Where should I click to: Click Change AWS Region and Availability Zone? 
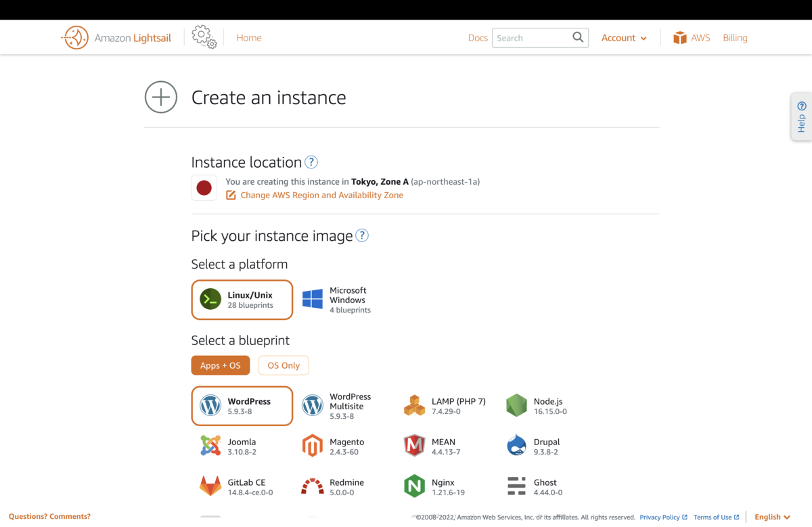(322, 195)
